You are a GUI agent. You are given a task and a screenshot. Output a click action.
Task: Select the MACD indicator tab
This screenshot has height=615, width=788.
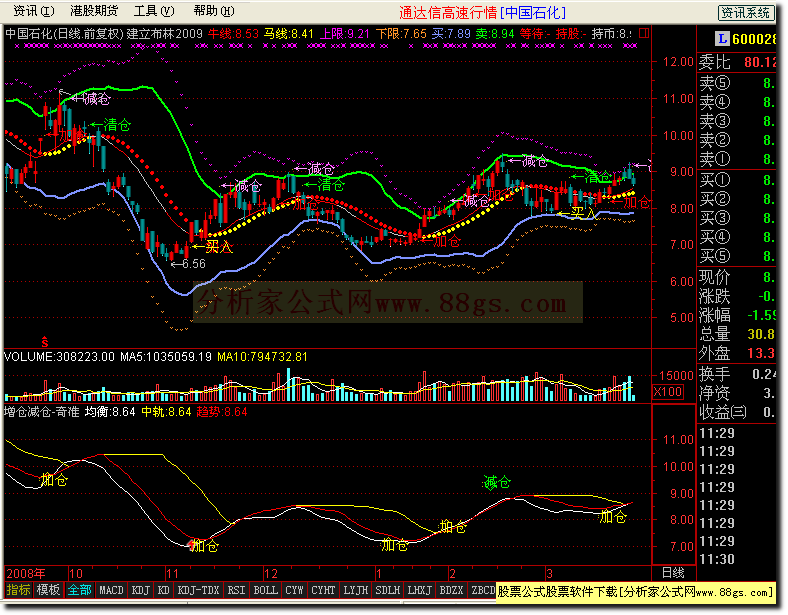[x=111, y=590]
